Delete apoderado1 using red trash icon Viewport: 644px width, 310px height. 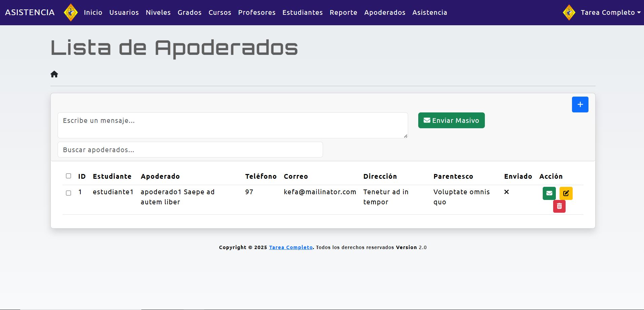point(559,206)
